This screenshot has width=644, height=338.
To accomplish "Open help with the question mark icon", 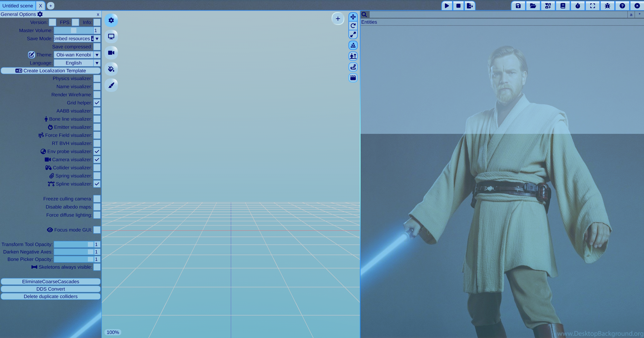I will pyautogui.click(x=622, y=5).
